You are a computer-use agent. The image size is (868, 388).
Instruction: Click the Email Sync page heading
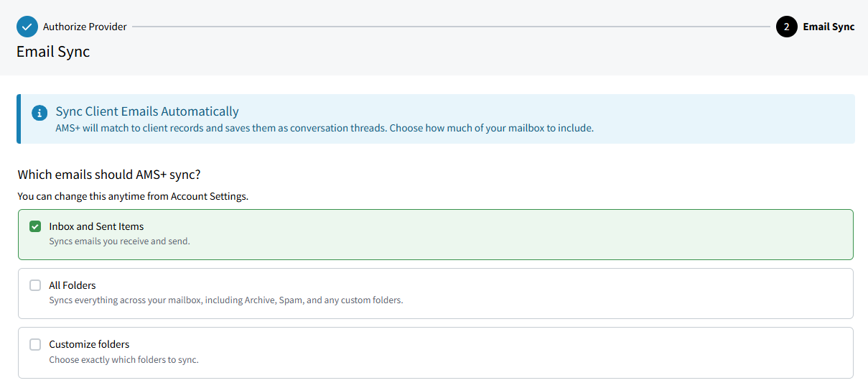[53, 52]
